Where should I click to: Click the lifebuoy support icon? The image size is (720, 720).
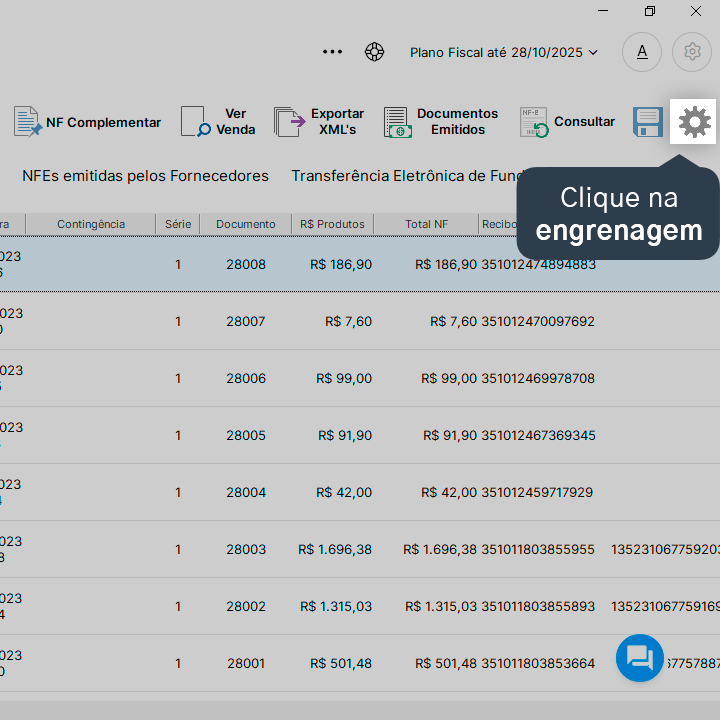(x=374, y=52)
